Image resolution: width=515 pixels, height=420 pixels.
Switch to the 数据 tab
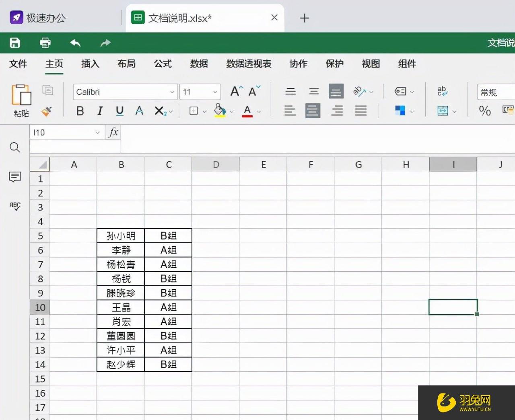199,64
